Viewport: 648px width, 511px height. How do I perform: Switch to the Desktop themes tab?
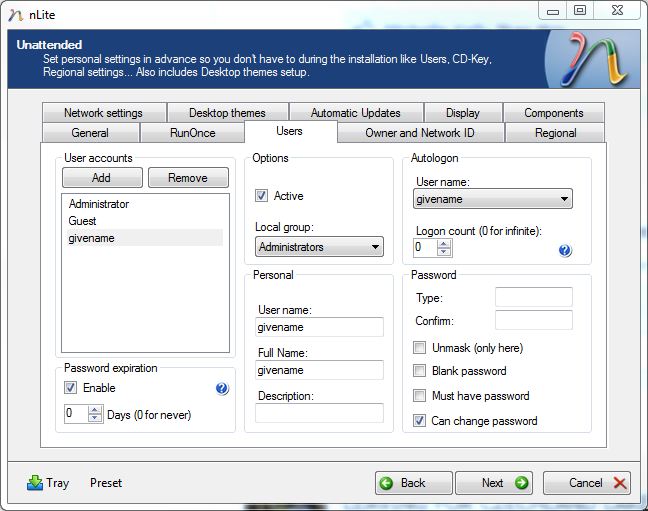227,113
